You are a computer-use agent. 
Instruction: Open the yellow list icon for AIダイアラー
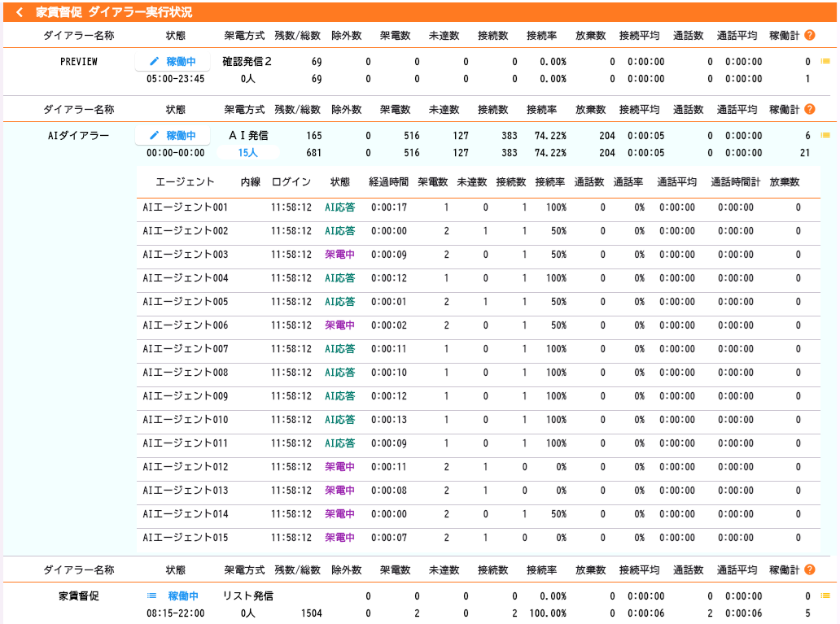click(x=825, y=135)
